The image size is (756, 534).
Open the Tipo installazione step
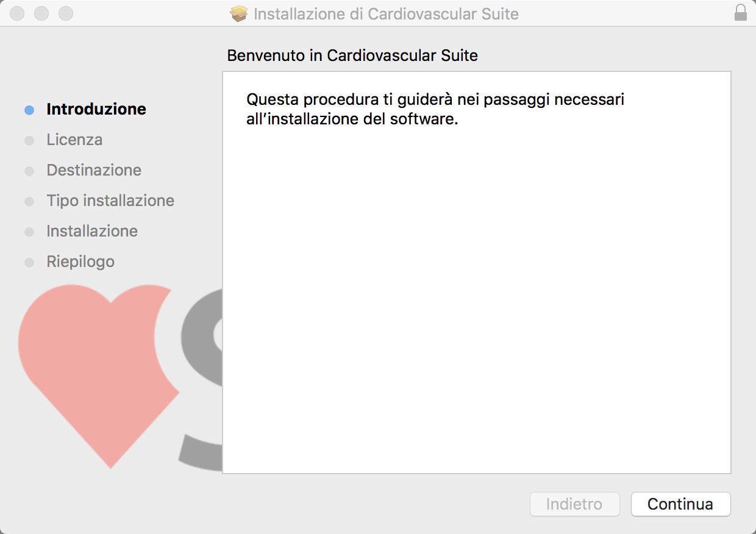110,201
